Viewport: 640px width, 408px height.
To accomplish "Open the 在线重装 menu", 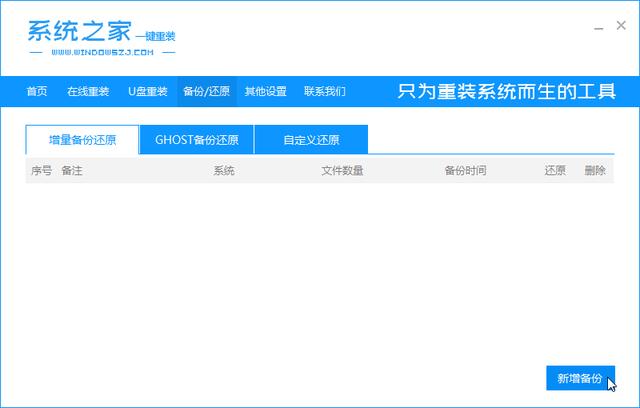I will [88, 92].
